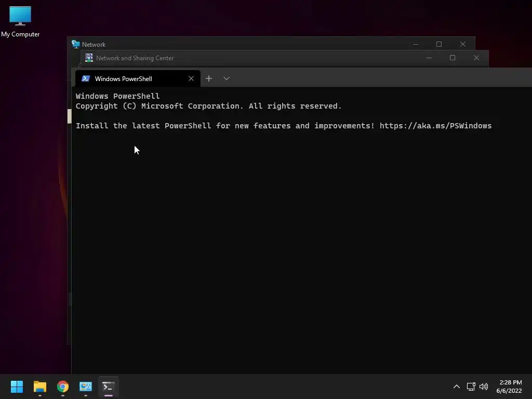Click the Network and Sharing Center title icon
This screenshot has width=532, height=399.
point(89,58)
